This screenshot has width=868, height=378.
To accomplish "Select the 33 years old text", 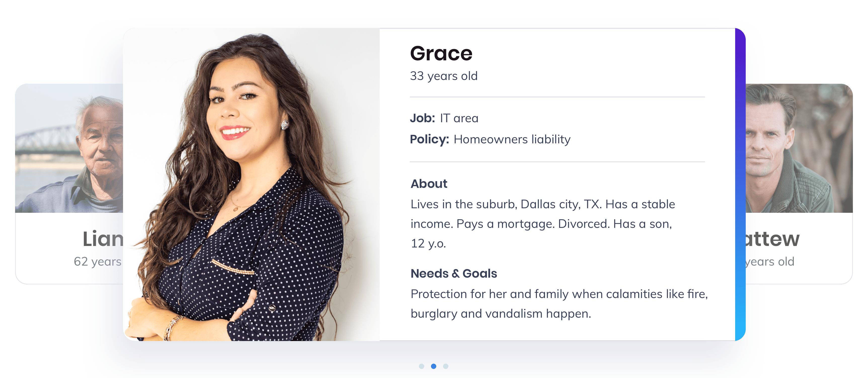I will (x=443, y=76).
